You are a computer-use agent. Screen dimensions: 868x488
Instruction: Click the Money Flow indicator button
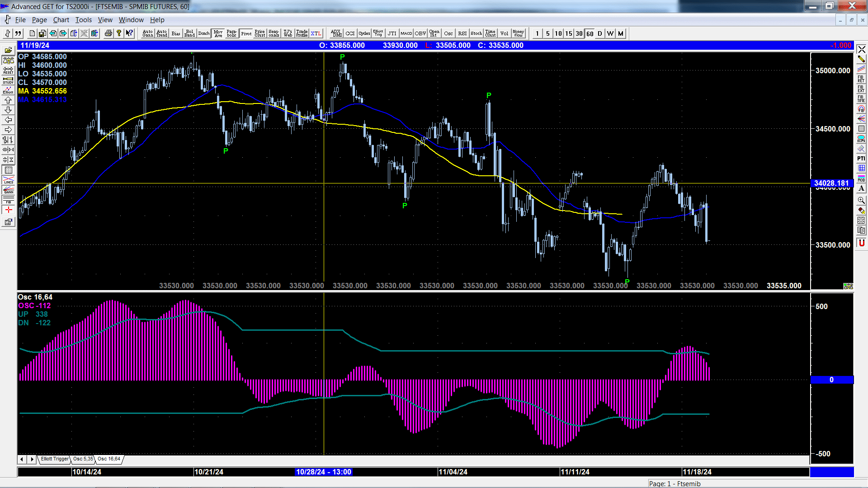pyautogui.click(x=519, y=33)
